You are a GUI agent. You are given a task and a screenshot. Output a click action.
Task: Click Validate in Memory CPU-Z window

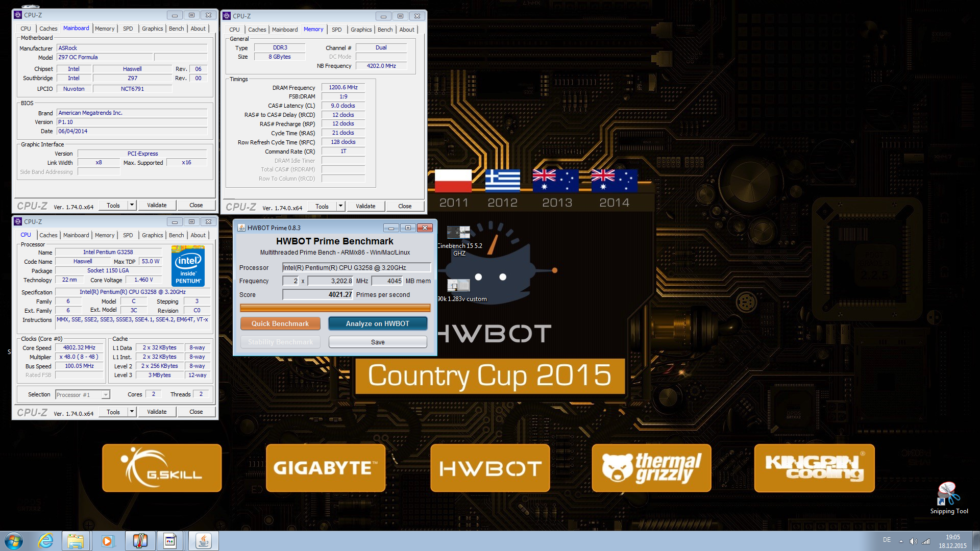point(365,206)
